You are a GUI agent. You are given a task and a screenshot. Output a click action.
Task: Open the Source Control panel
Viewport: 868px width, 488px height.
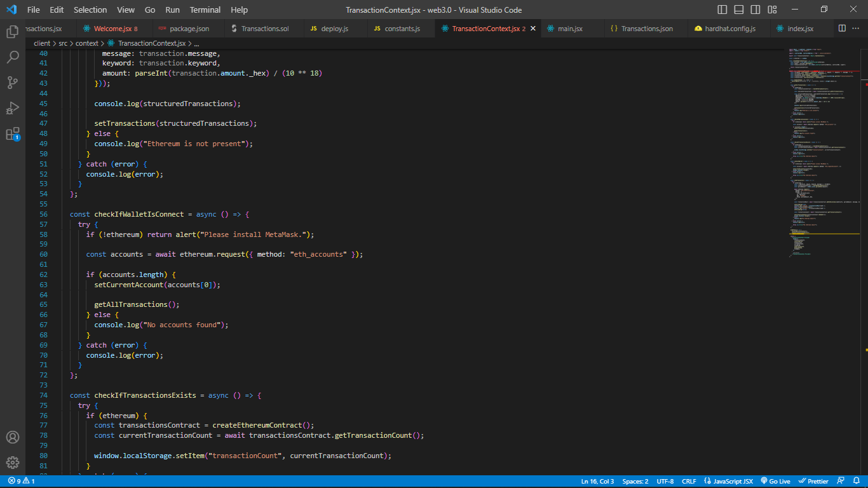13,83
